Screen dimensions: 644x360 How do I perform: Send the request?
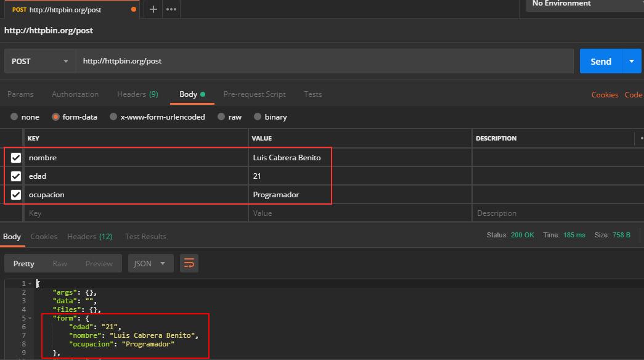click(x=601, y=61)
